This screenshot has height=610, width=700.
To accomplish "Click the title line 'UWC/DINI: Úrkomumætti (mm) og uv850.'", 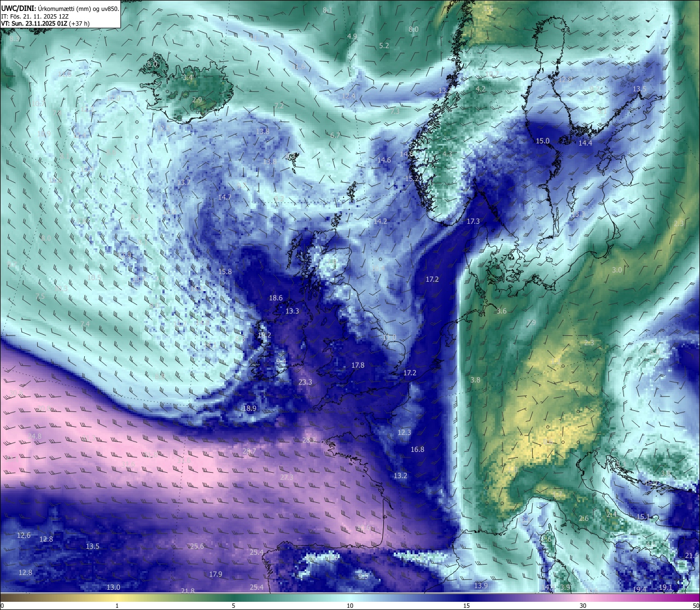I will [60, 8].
